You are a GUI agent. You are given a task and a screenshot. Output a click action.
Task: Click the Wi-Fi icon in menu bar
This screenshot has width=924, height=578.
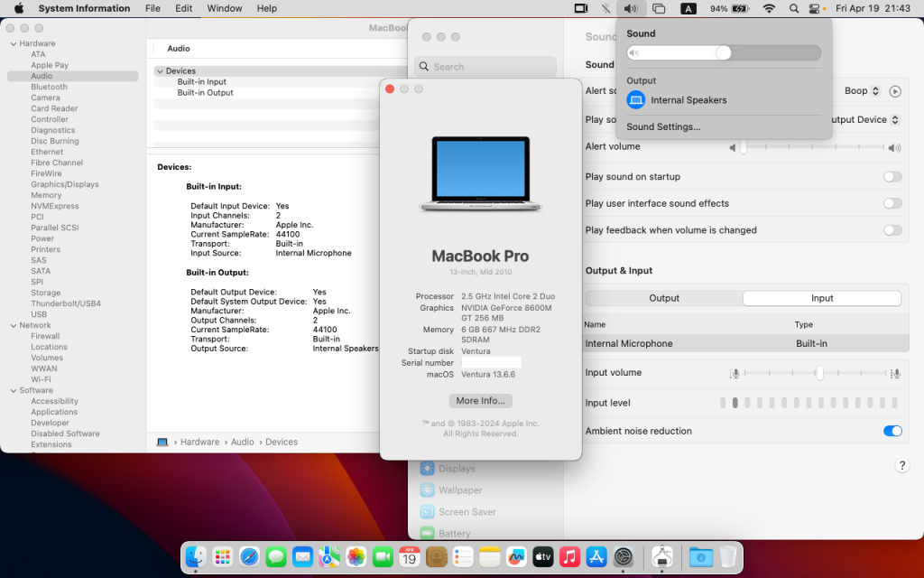point(769,8)
